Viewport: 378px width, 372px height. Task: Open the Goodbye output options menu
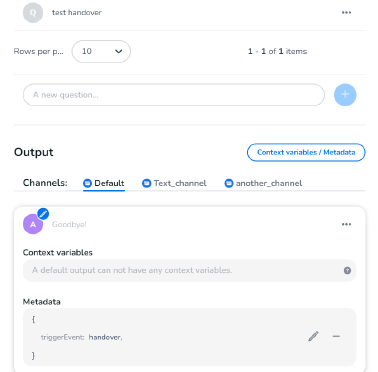[x=346, y=224]
